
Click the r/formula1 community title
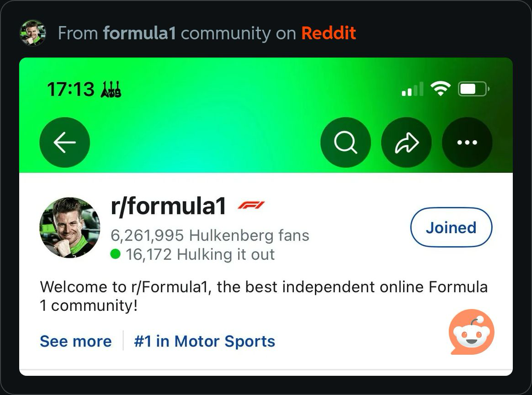coord(168,206)
